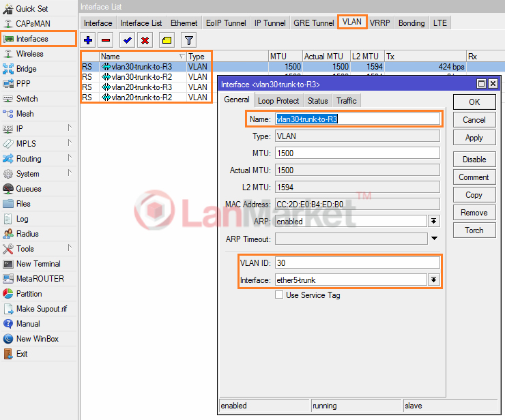Open the ARP dropdown arrow

[433, 222]
